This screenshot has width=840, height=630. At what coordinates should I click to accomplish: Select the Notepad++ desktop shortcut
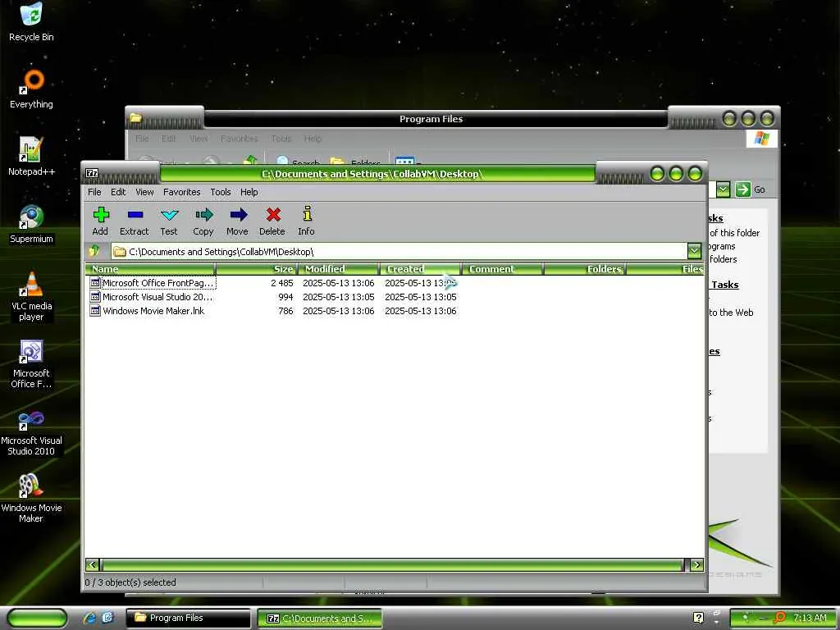(x=31, y=157)
